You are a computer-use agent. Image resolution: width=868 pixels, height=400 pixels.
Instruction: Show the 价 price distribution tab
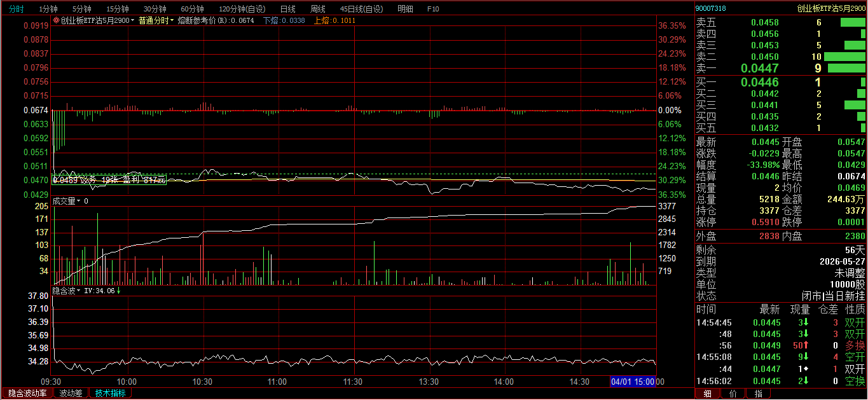pyautogui.click(x=733, y=394)
